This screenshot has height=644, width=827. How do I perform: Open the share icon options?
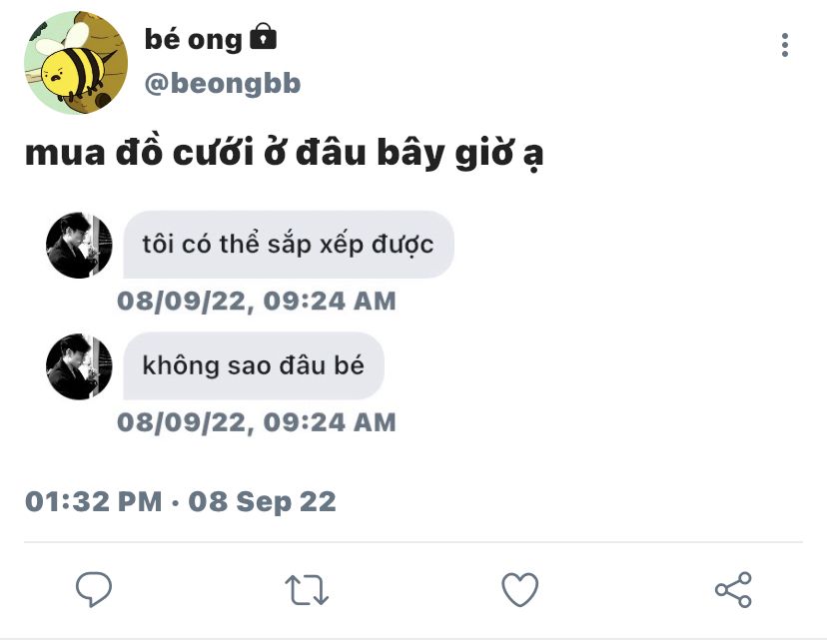tap(733, 590)
